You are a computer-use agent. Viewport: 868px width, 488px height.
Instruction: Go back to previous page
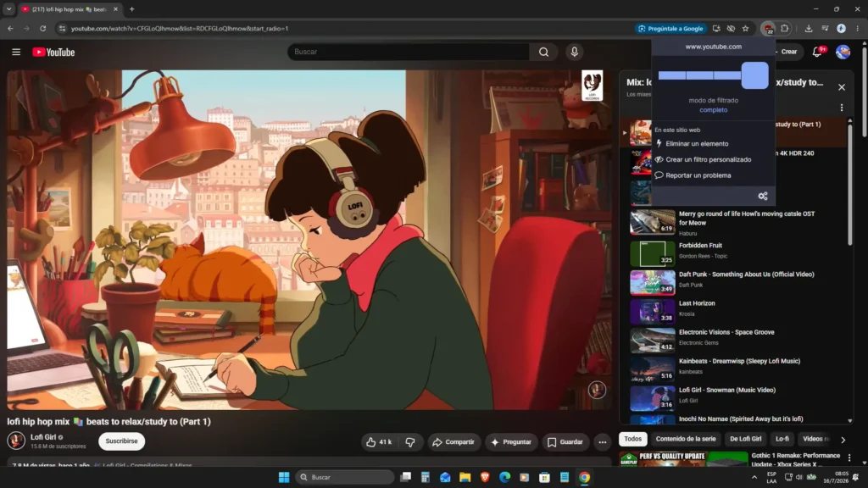click(10, 28)
